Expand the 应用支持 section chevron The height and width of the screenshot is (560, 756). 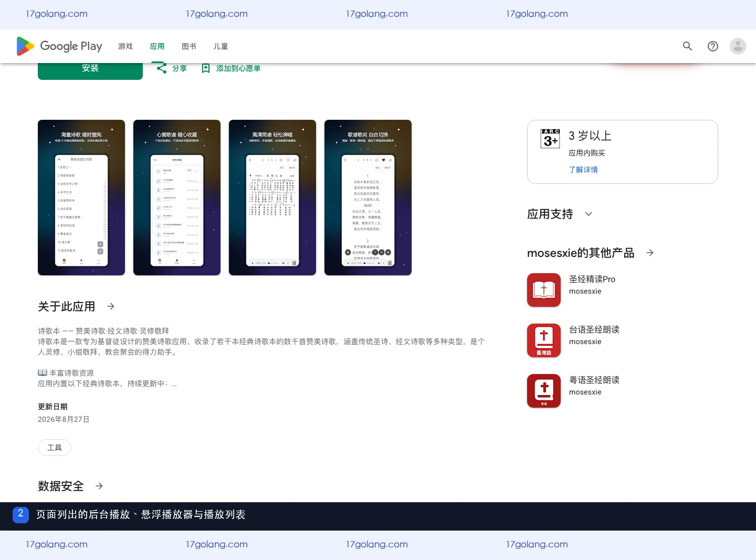[589, 214]
